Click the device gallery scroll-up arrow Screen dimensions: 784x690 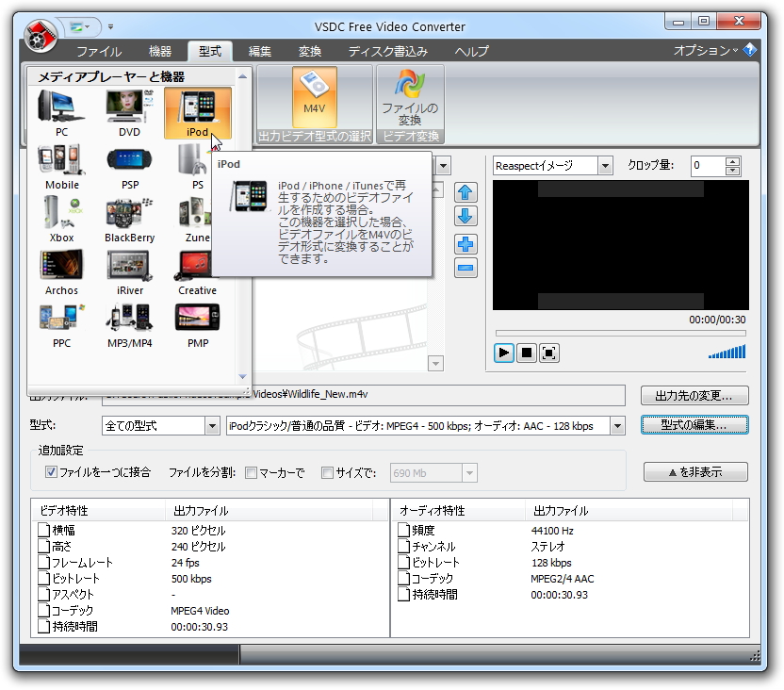coord(242,76)
